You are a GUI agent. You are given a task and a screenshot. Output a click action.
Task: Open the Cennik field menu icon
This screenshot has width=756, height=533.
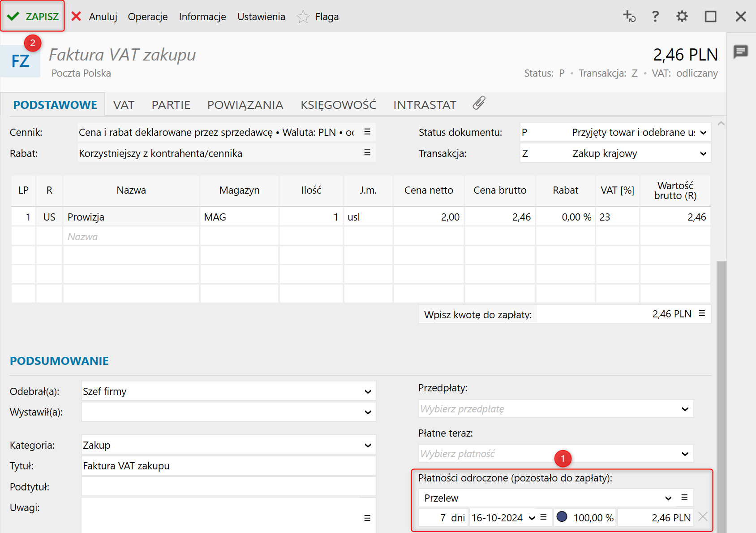coord(367,132)
